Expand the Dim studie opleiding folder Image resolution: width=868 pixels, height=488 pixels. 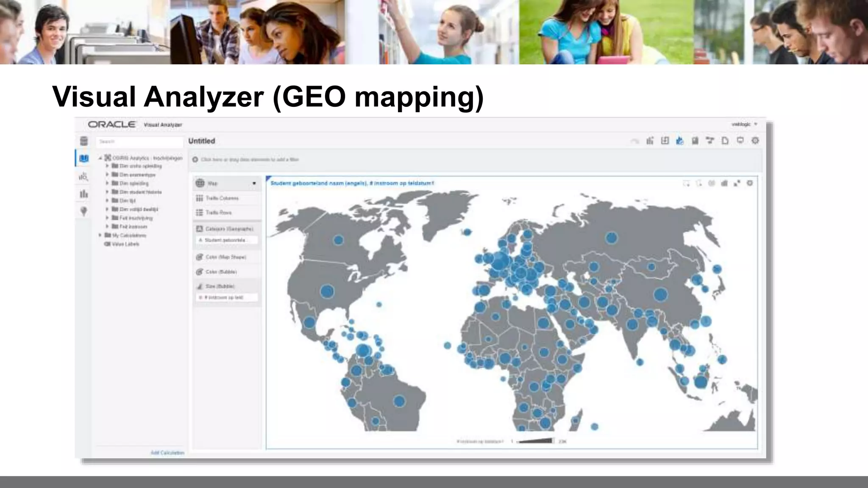coord(108,166)
